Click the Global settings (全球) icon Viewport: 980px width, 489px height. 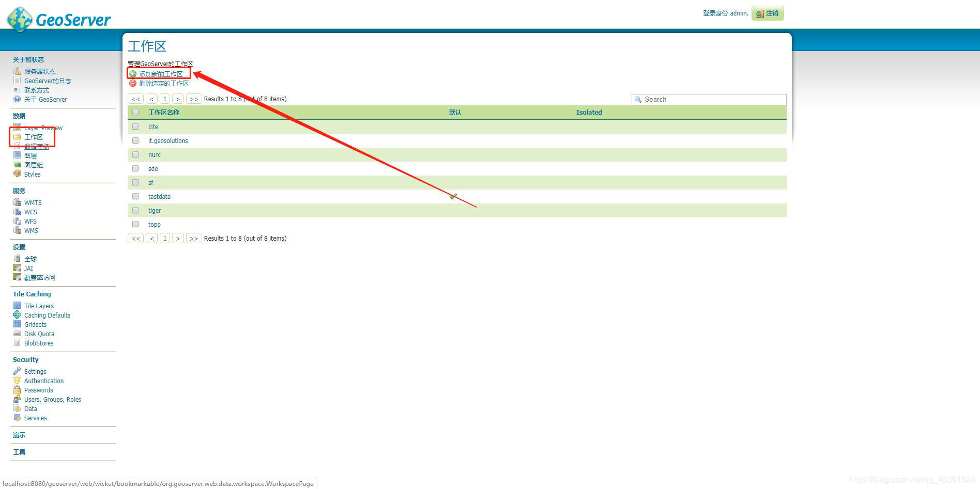[17, 259]
